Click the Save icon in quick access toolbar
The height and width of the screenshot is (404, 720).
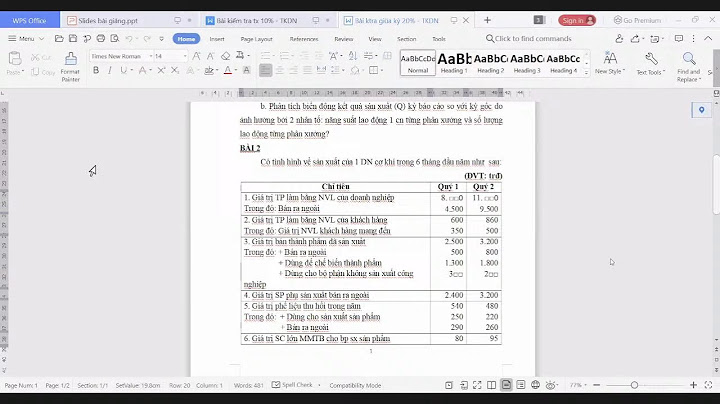pyautogui.click(x=73, y=39)
